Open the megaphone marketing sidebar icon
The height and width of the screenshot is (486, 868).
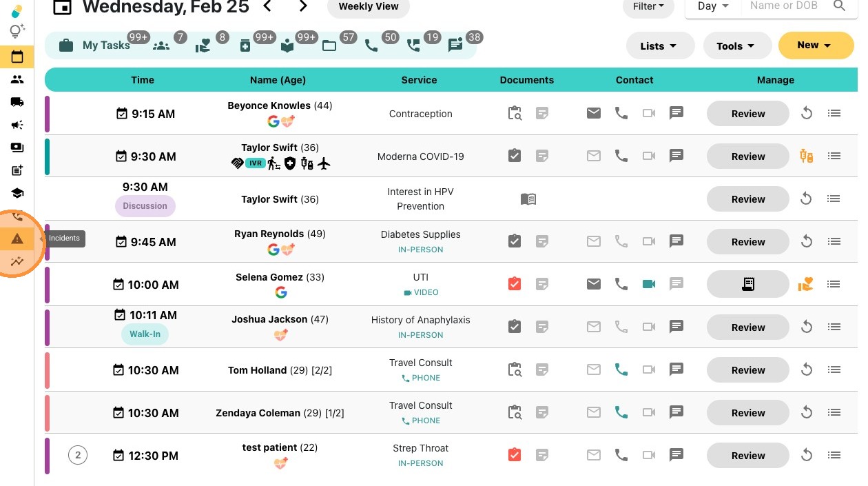tap(17, 125)
